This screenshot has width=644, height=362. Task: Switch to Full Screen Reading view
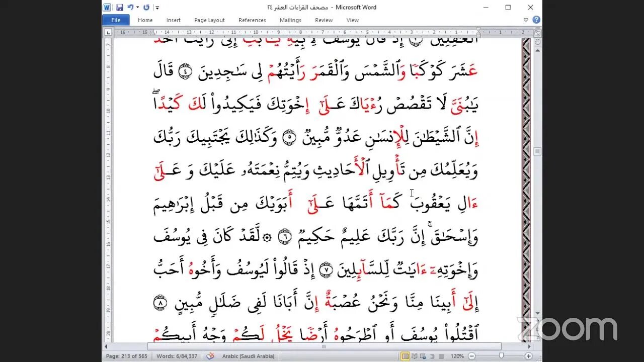[416, 356]
